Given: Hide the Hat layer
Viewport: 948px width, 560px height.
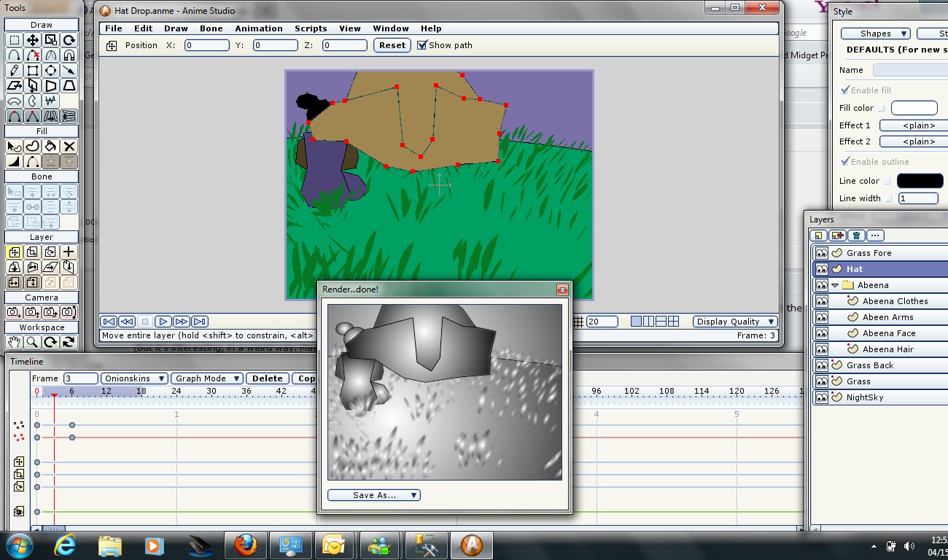Looking at the screenshot, I should (822, 269).
